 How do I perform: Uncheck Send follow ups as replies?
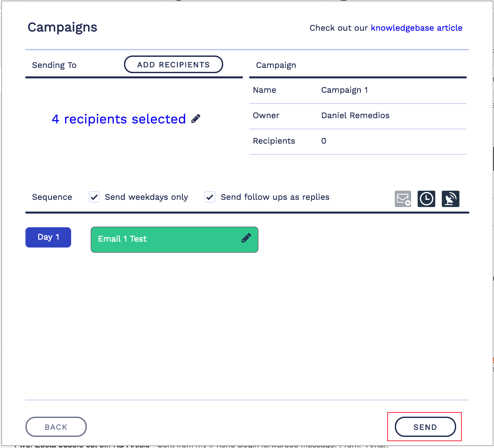point(210,197)
